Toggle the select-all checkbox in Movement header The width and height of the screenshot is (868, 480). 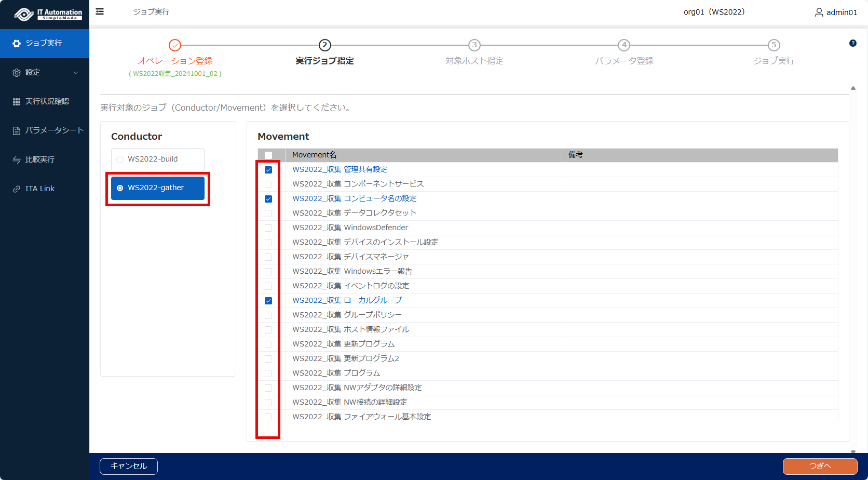(x=268, y=155)
